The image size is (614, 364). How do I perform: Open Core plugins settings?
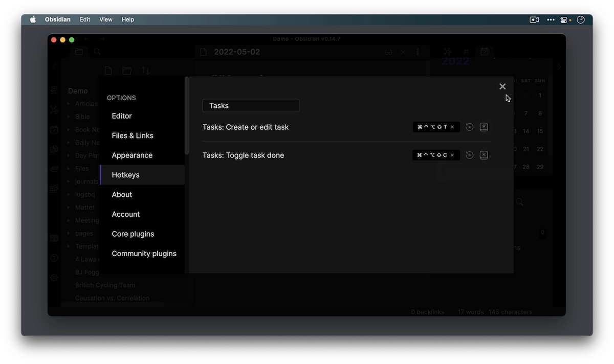click(133, 234)
